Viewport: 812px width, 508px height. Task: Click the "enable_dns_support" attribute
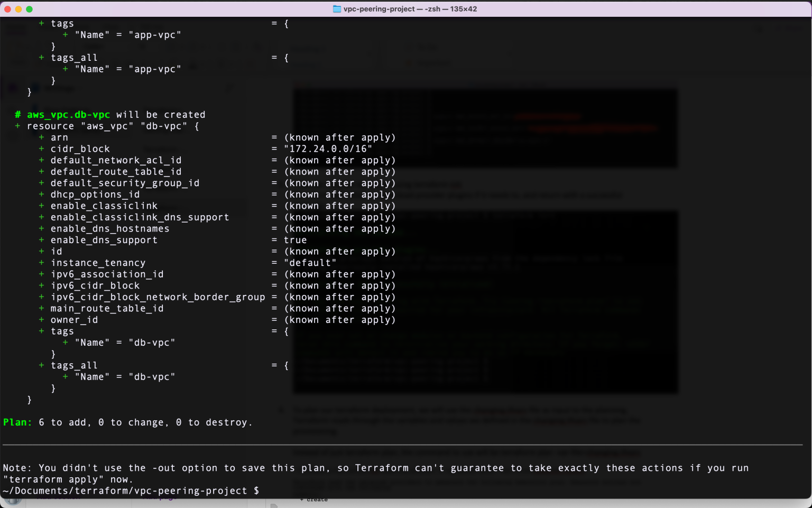(x=104, y=240)
